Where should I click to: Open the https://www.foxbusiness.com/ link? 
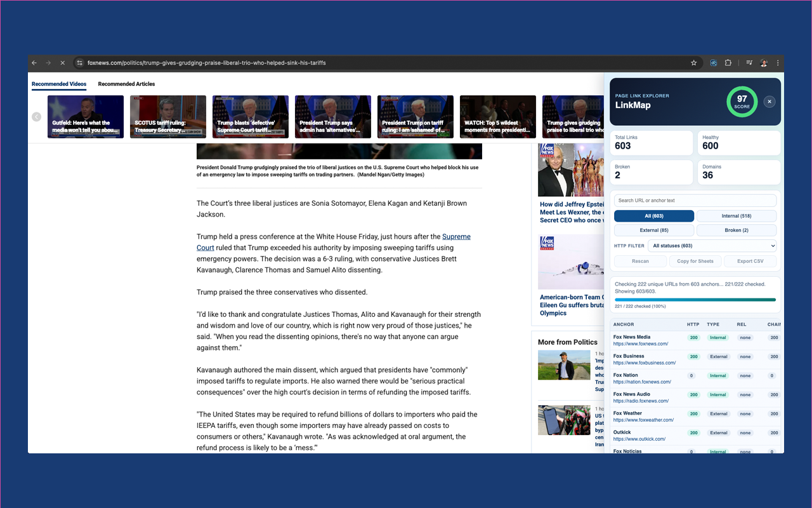(x=645, y=363)
